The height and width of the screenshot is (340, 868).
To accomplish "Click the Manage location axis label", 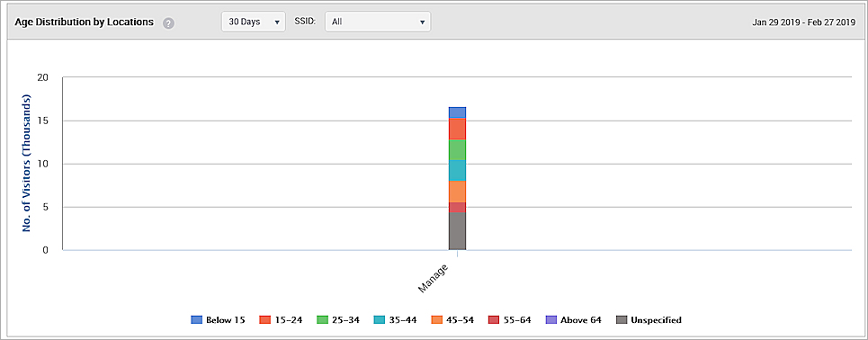I will tap(434, 278).
